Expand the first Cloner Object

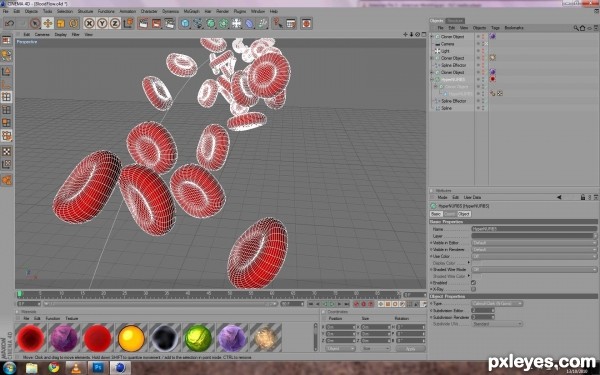click(x=432, y=37)
